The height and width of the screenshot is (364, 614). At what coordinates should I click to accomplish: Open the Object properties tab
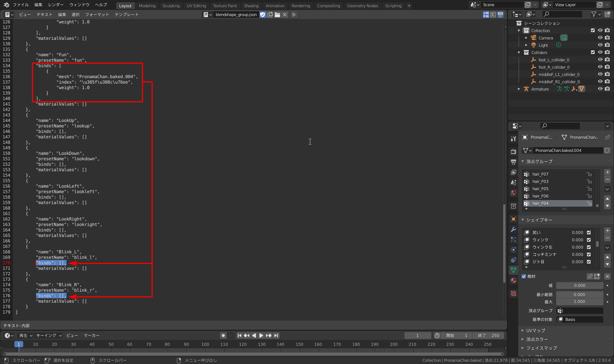click(513, 219)
